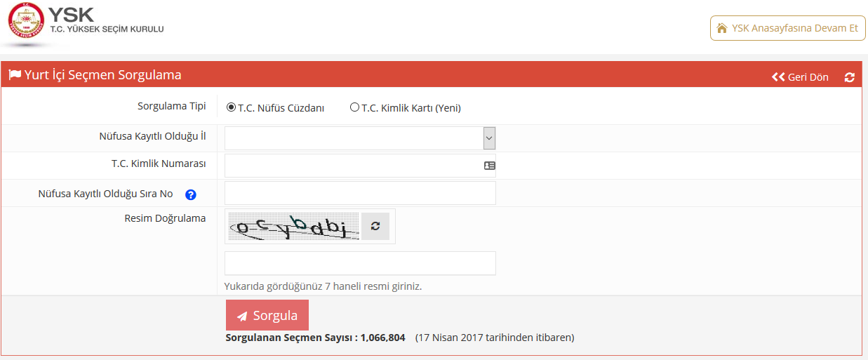This screenshot has height=360, width=868.
Task: Click the flag icon beside Yurt İçi Seçmen Sorgulama
Action: tap(15, 74)
